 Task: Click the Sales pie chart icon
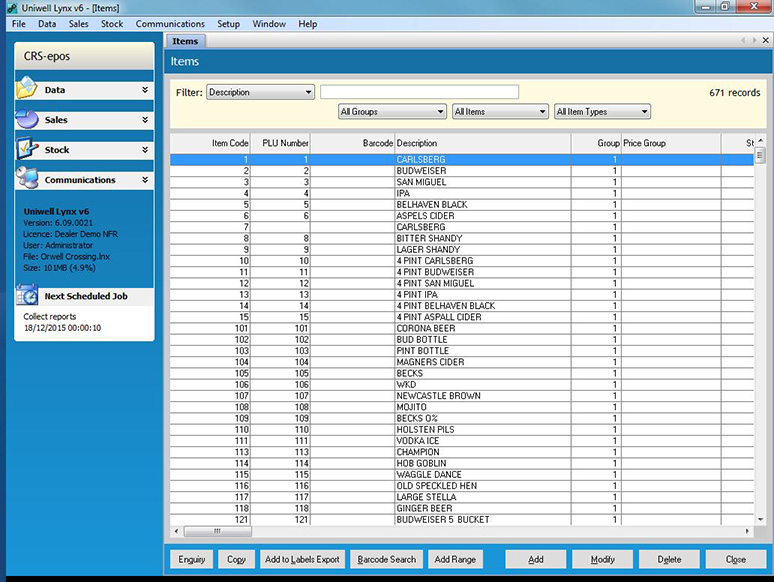[x=27, y=120]
